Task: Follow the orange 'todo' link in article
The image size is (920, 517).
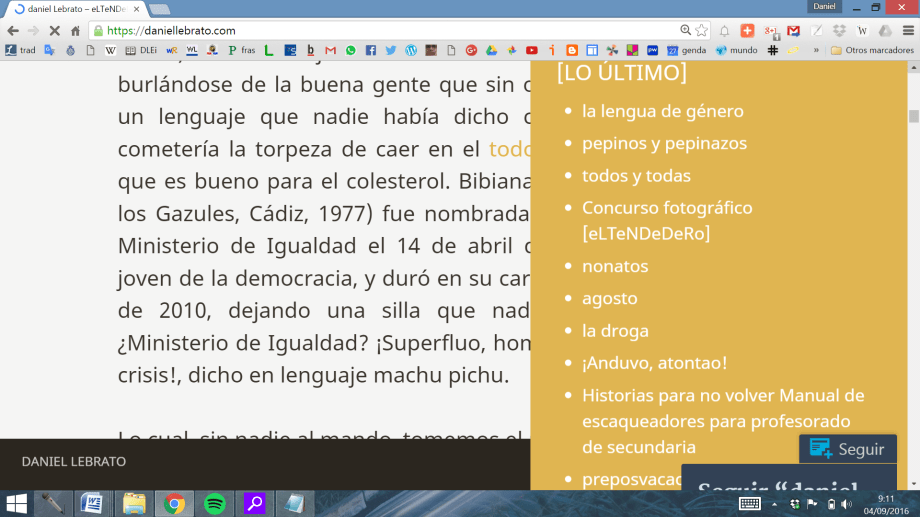Action: (x=509, y=149)
